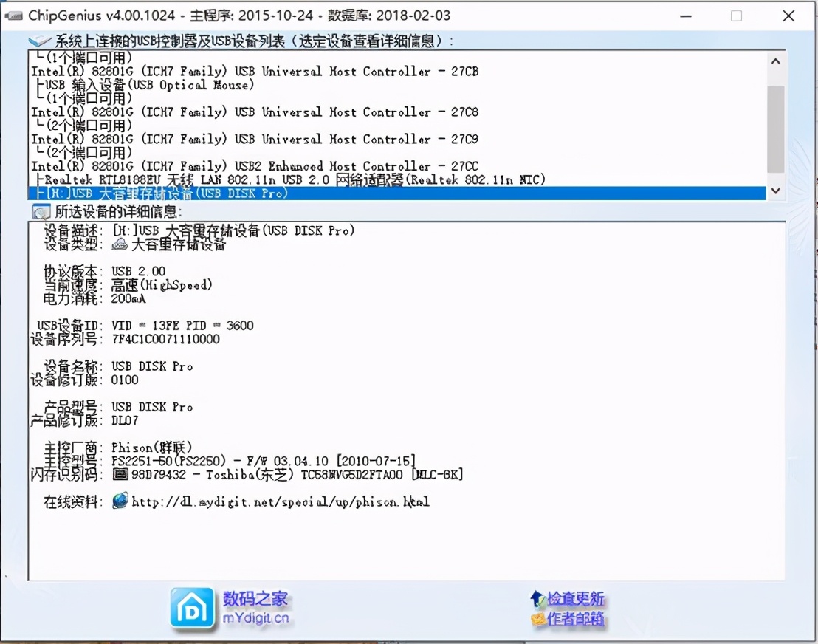Click the PS2251-50 controller model line

click(264, 461)
